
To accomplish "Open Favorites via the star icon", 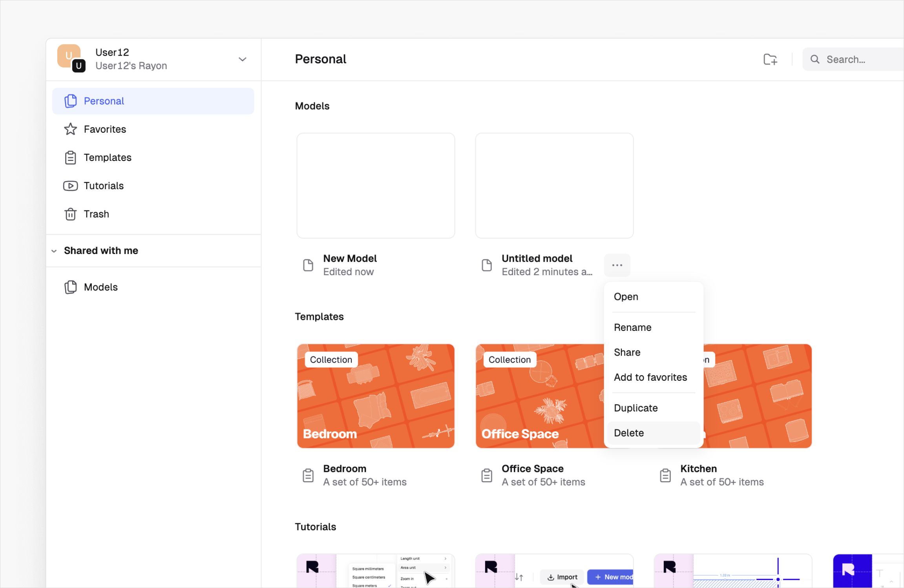I will coord(70,129).
